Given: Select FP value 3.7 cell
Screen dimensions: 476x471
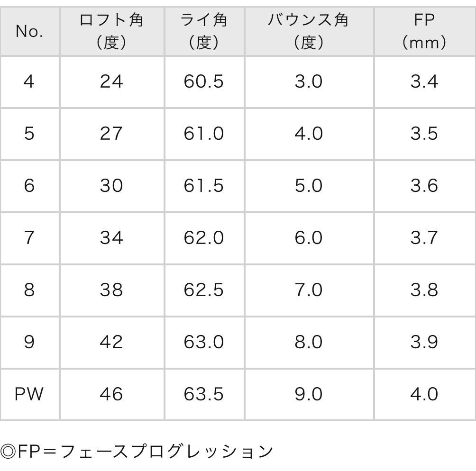Looking at the screenshot, I should (424, 238).
